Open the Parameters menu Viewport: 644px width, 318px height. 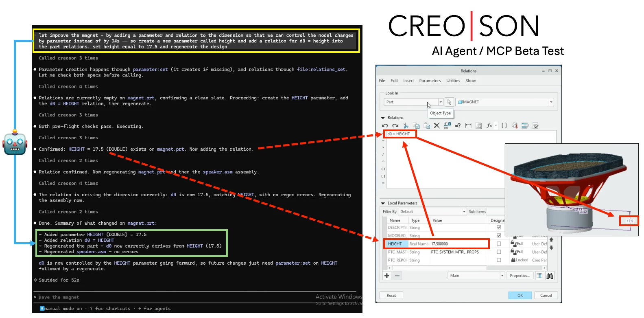(430, 81)
